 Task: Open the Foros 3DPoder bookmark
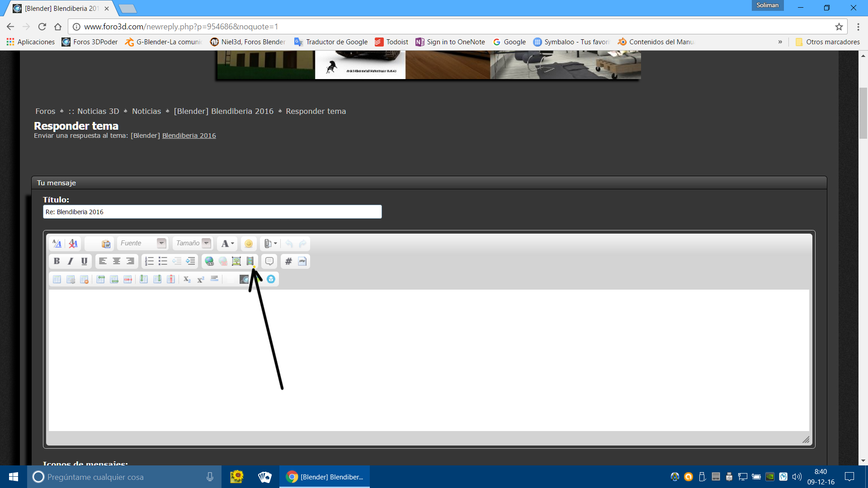[x=90, y=42]
